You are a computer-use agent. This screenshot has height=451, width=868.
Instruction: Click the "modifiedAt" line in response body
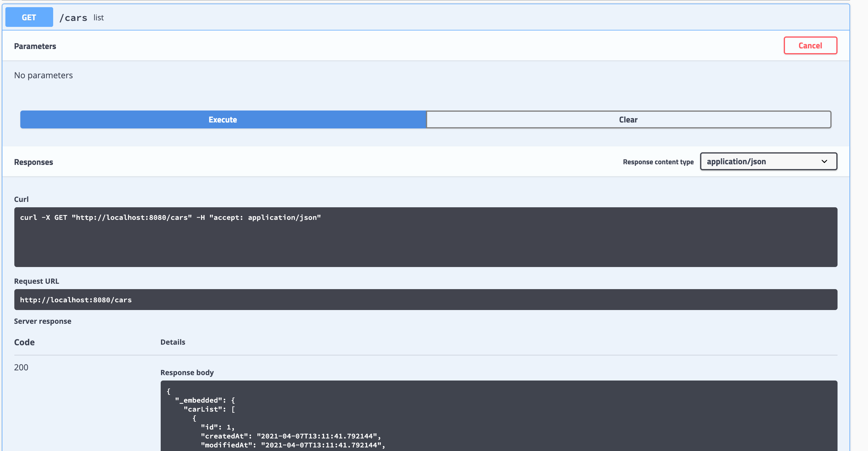(x=293, y=445)
